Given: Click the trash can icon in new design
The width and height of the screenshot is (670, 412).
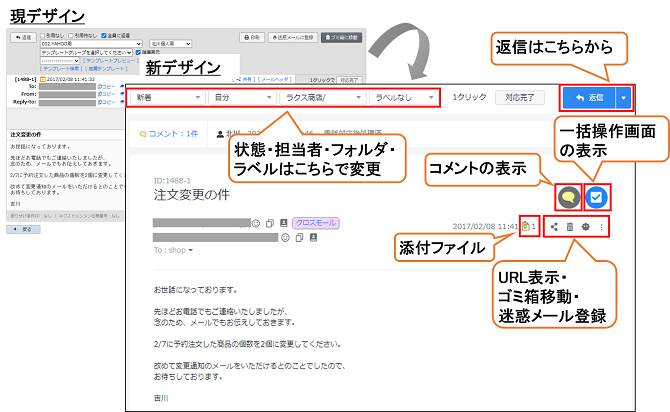Looking at the screenshot, I should [570, 227].
